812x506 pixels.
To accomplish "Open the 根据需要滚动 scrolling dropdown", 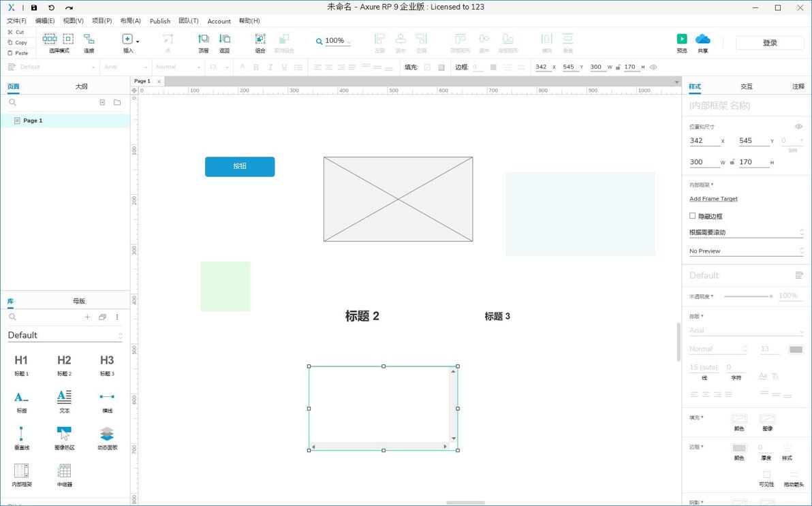I will pos(746,232).
